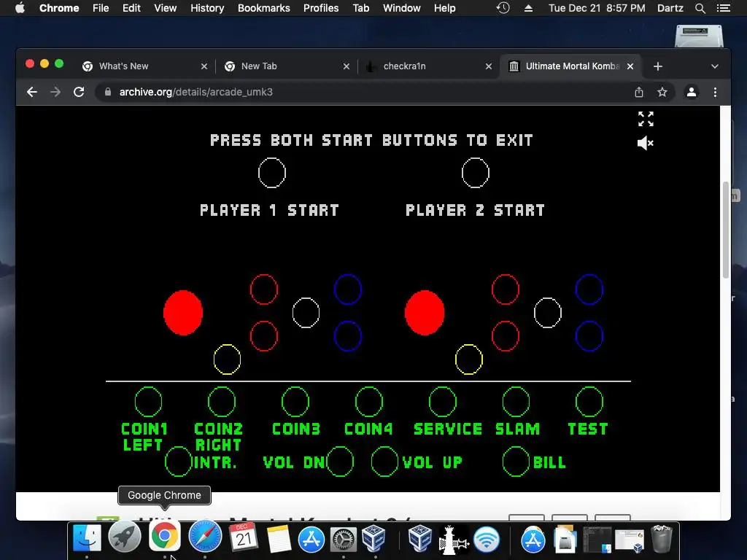
Task: Open the Chrome profile avatar
Action: (692, 92)
